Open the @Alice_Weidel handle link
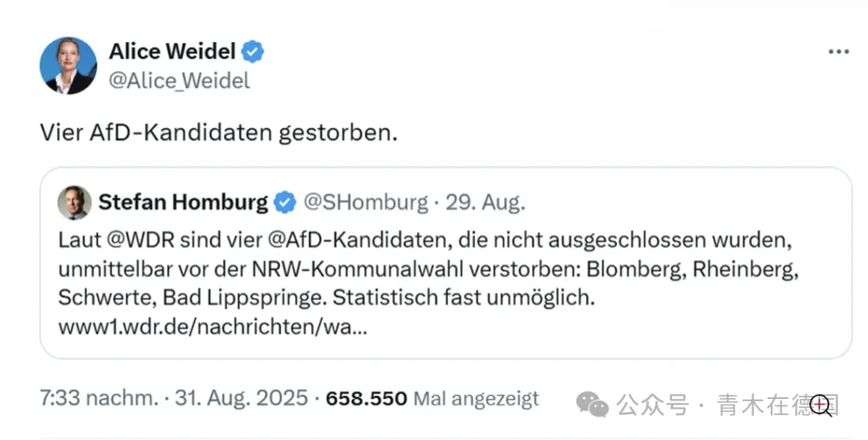Viewport: 868px width, 440px height. click(x=179, y=80)
